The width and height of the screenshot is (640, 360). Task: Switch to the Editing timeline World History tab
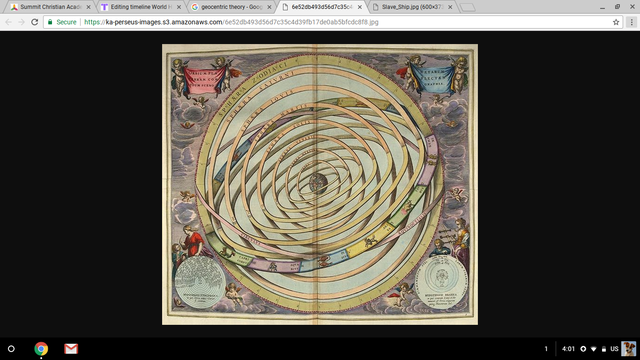pyautogui.click(x=141, y=7)
